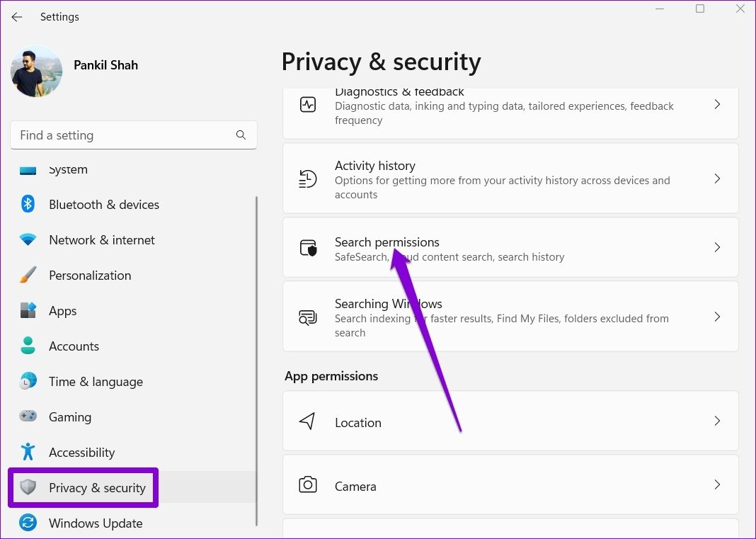Go back using the back arrow
The image size is (756, 539).
17,17
